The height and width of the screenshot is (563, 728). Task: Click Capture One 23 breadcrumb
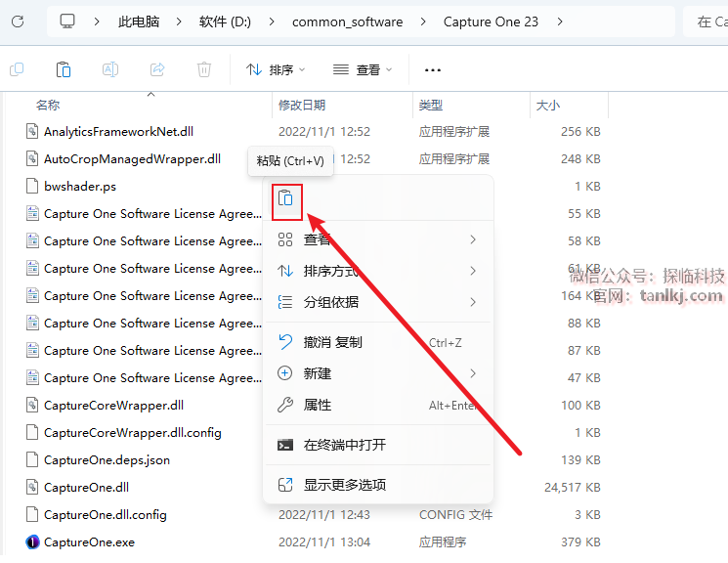491,22
